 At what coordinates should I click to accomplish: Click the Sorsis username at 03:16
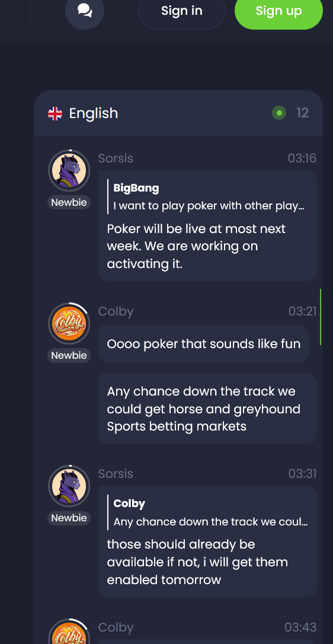116,158
